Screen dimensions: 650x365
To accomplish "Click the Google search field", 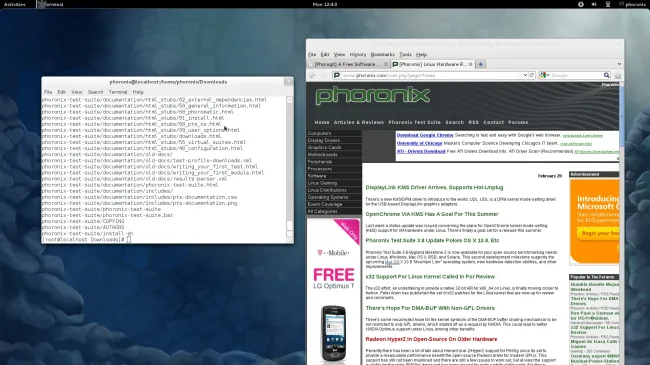I will click(576, 75).
